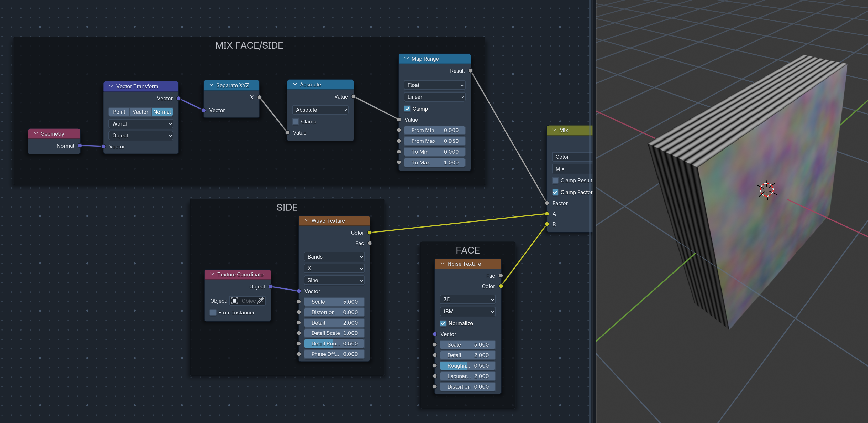The image size is (868, 423).
Task: Click the From Max value field
Action: [434, 141]
